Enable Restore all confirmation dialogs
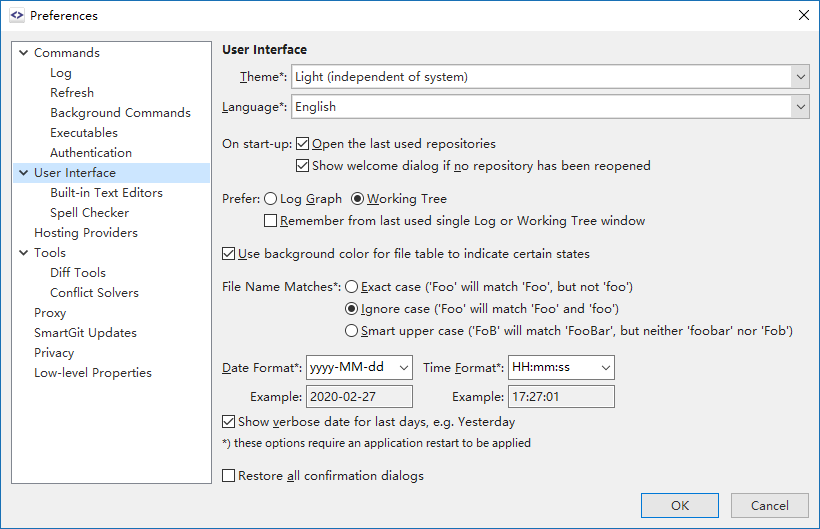820x529 pixels. pos(229,476)
